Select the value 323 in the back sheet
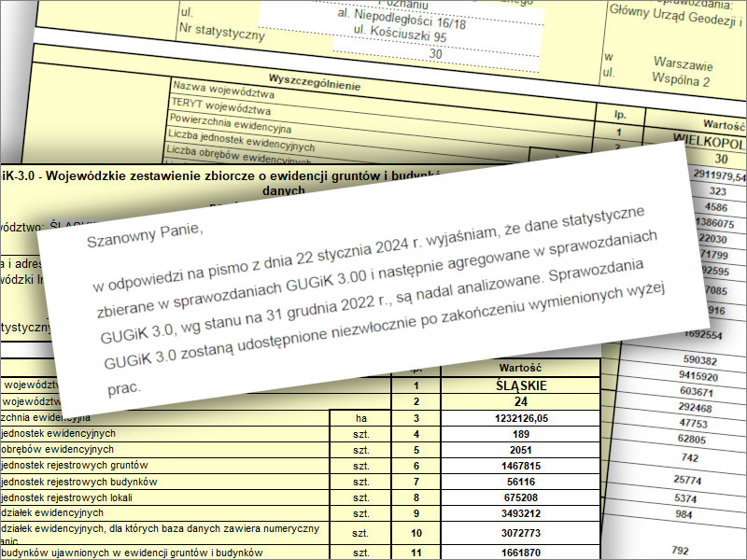This screenshot has width=747, height=560. click(718, 191)
